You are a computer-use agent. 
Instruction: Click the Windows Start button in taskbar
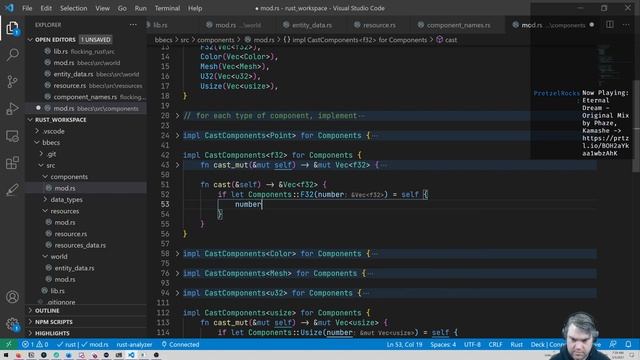[6, 355]
